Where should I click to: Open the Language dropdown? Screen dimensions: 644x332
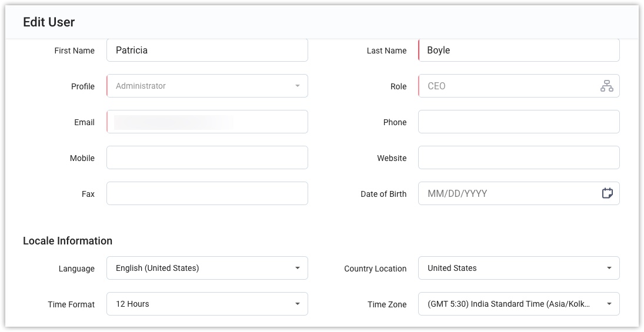point(207,269)
